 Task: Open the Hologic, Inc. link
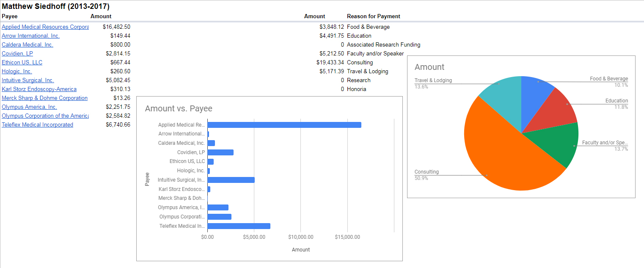coord(17,72)
